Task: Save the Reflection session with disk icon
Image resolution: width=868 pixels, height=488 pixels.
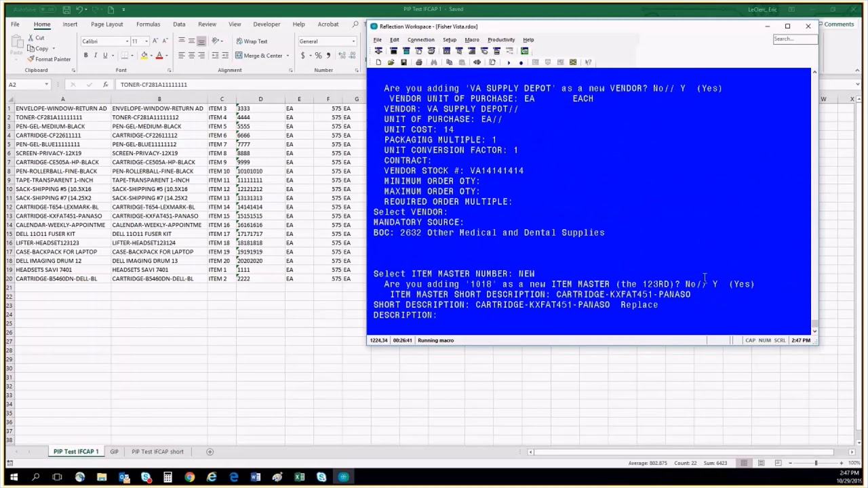Action: coord(404,62)
